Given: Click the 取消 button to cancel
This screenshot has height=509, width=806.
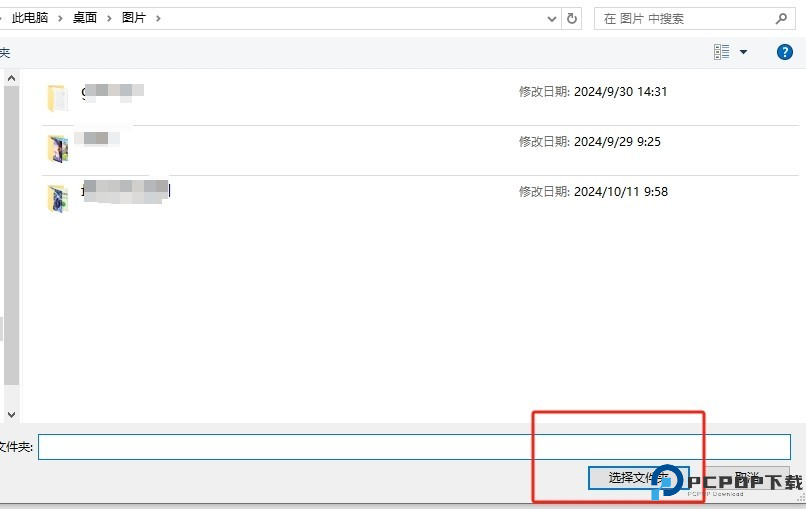Looking at the screenshot, I should (x=750, y=478).
